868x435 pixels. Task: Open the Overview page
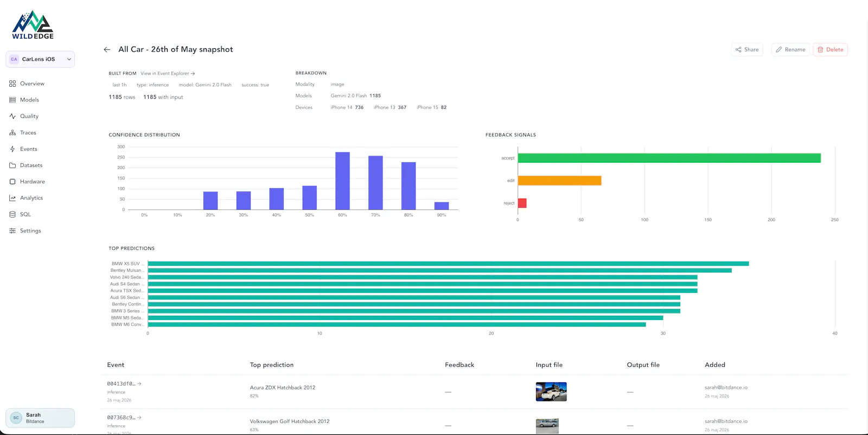32,84
